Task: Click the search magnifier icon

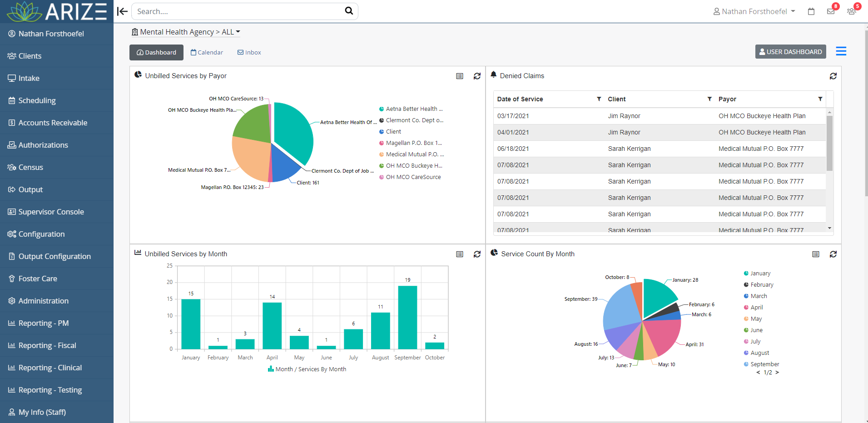Action: pos(348,11)
